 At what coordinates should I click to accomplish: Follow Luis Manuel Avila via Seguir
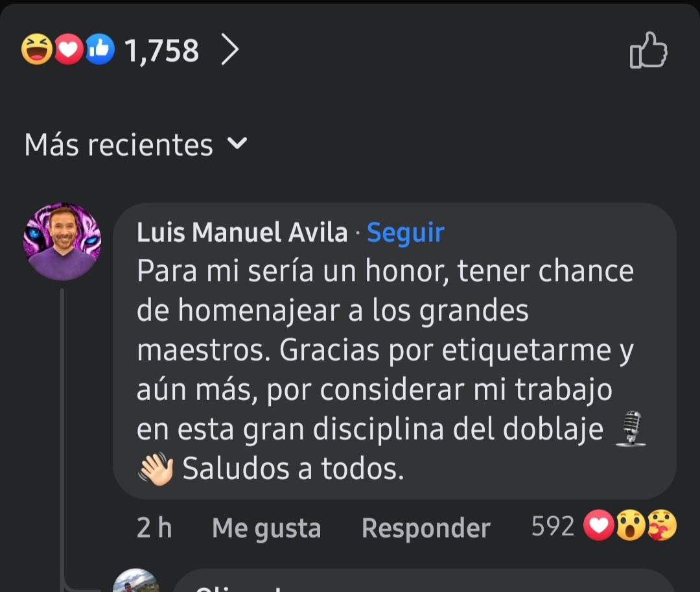click(x=405, y=233)
